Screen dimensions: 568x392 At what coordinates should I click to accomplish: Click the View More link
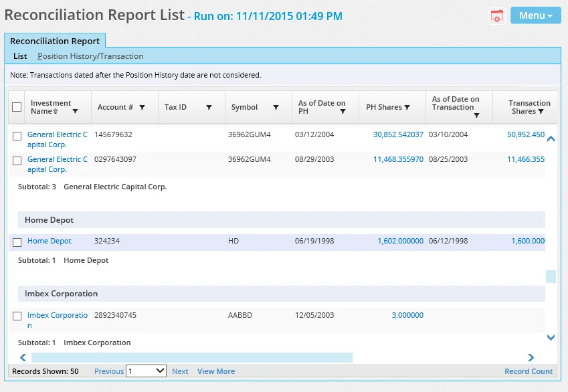click(215, 371)
